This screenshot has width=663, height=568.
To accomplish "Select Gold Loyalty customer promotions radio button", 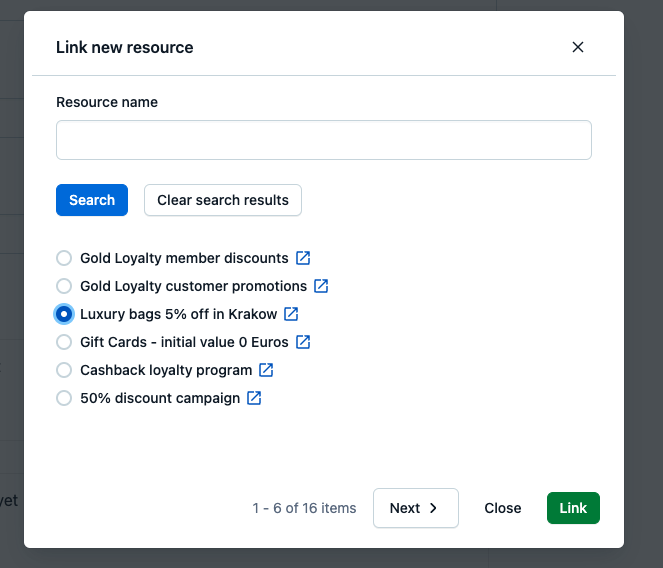I will (x=64, y=286).
